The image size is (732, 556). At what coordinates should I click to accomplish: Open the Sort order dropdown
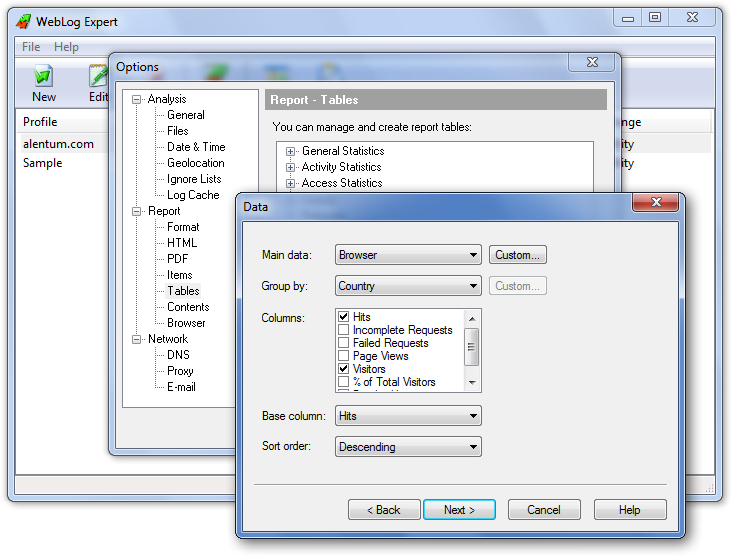408,447
